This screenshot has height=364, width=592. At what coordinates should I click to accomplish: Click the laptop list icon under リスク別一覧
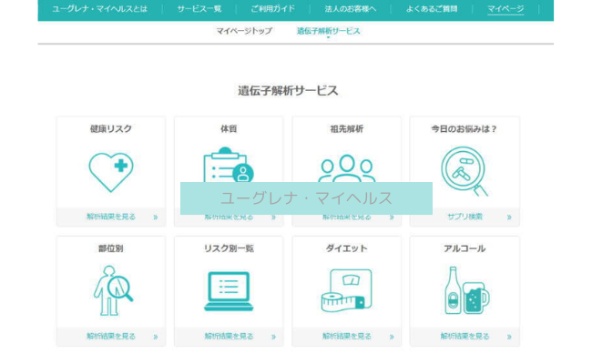(229, 291)
